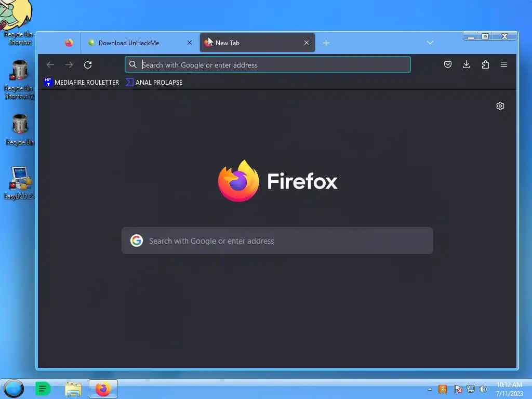The height and width of the screenshot is (399, 532).
Task: Click the Google search box on the new tab page
Action: click(x=277, y=241)
